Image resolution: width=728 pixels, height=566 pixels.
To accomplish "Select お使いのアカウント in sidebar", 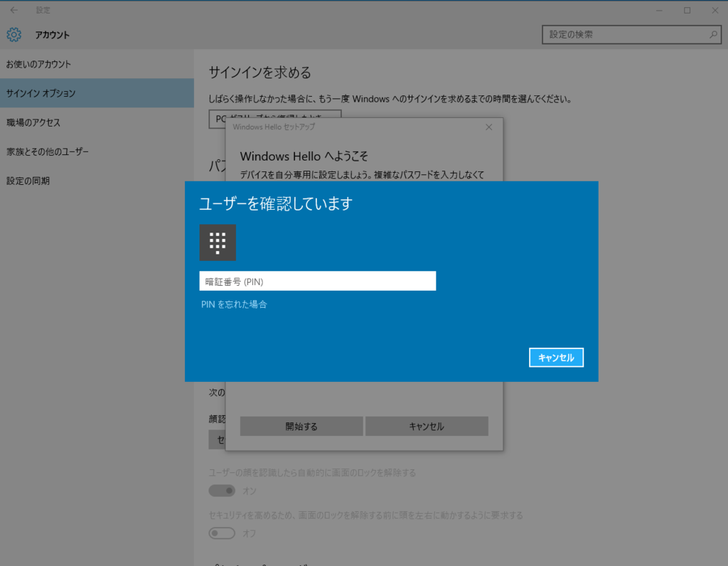I will pyautogui.click(x=97, y=64).
